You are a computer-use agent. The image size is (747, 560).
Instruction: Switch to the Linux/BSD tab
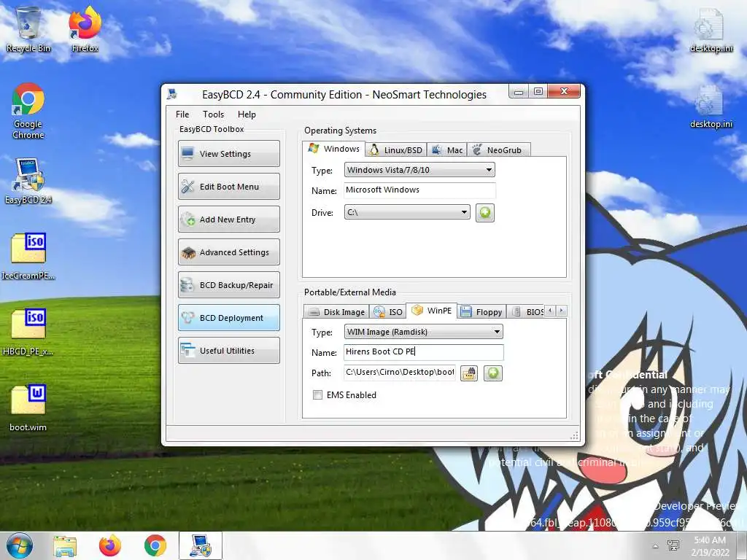396,150
